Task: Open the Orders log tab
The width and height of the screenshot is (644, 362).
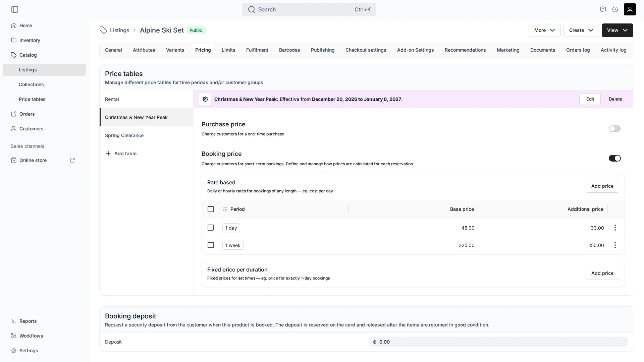Action: coord(578,50)
